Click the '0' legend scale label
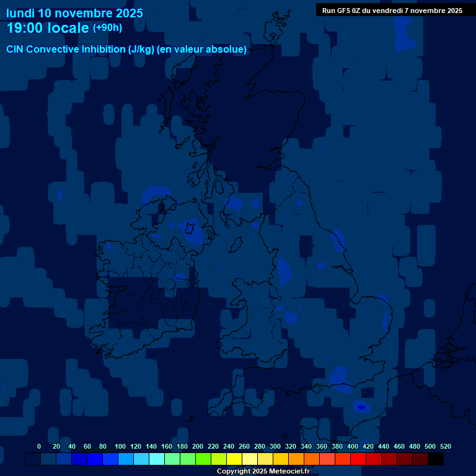Image resolution: width=476 pixels, height=476 pixels. point(39,446)
